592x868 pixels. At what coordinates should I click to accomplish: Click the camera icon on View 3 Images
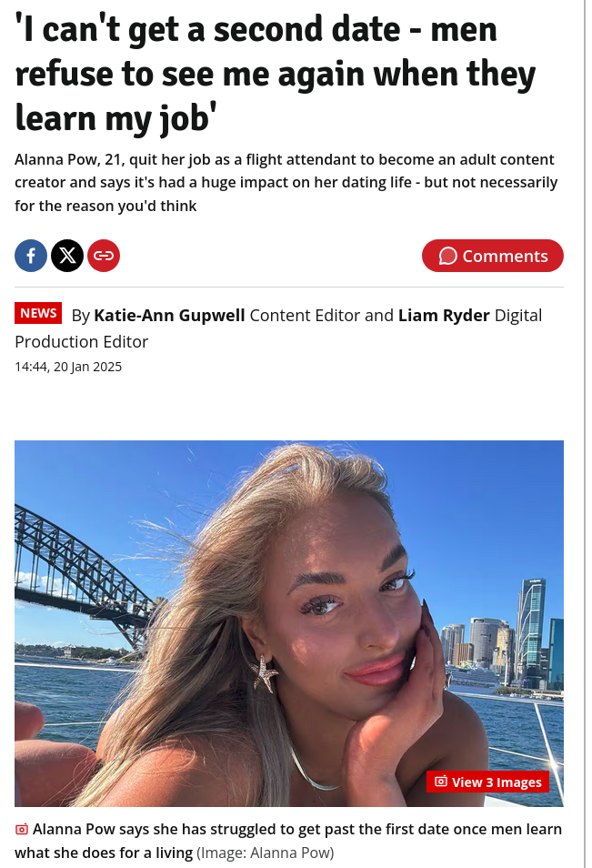(441, 782)
